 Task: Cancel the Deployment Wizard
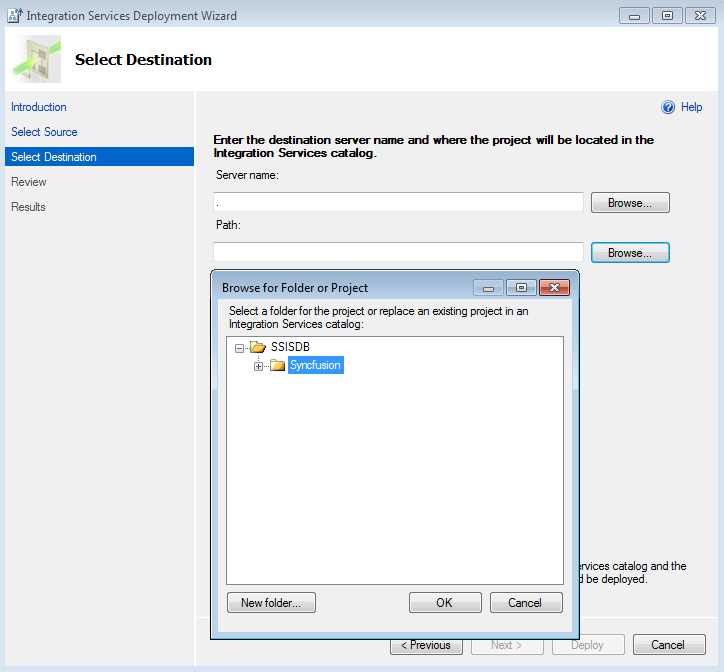(669, 645)
